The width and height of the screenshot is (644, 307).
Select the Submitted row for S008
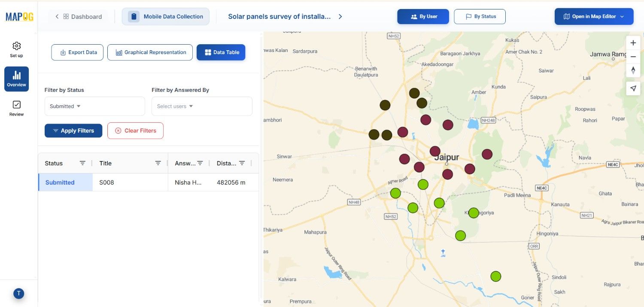[59, 182]
